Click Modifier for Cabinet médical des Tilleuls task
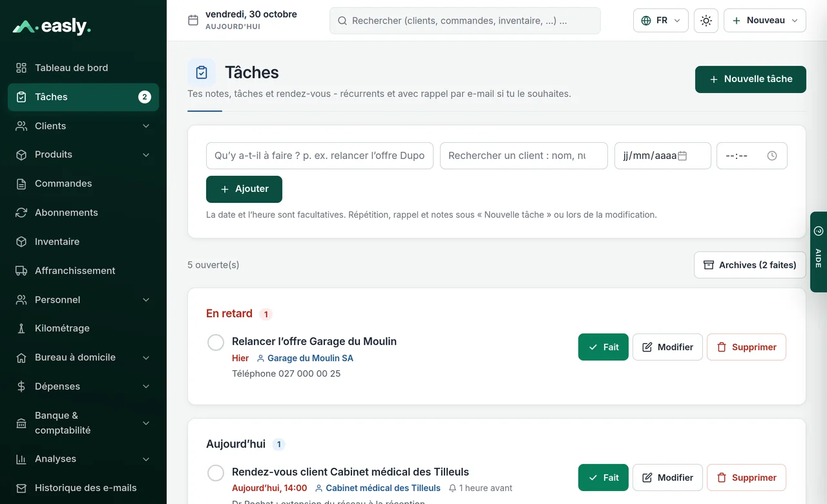The image size is (827, 504). (x=667, y=478)
